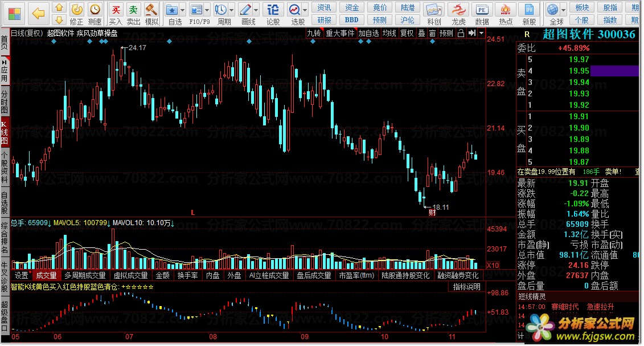Toggle 重大事件 major events display

[340, 33]
